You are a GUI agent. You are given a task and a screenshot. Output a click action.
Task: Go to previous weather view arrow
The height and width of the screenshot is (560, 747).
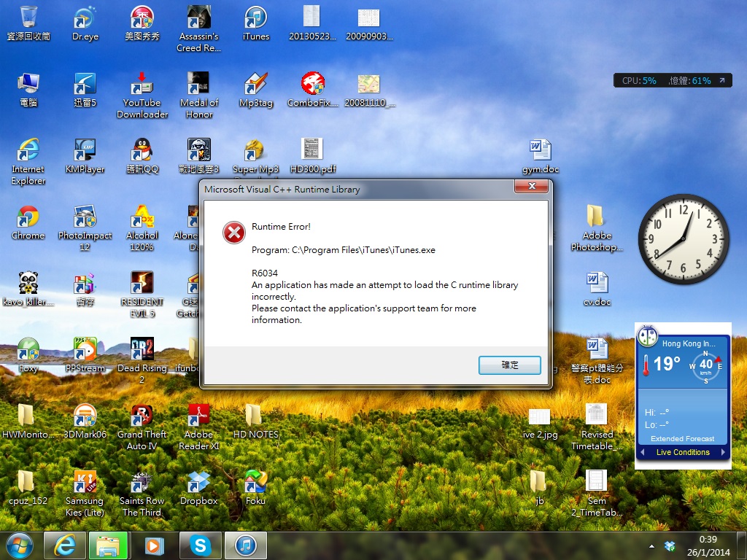point(643,452)
